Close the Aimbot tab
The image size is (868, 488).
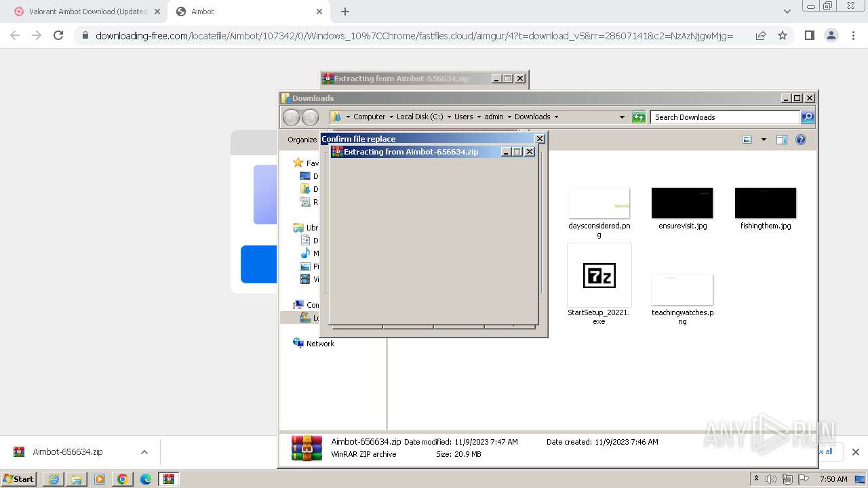tap(319, 12)
